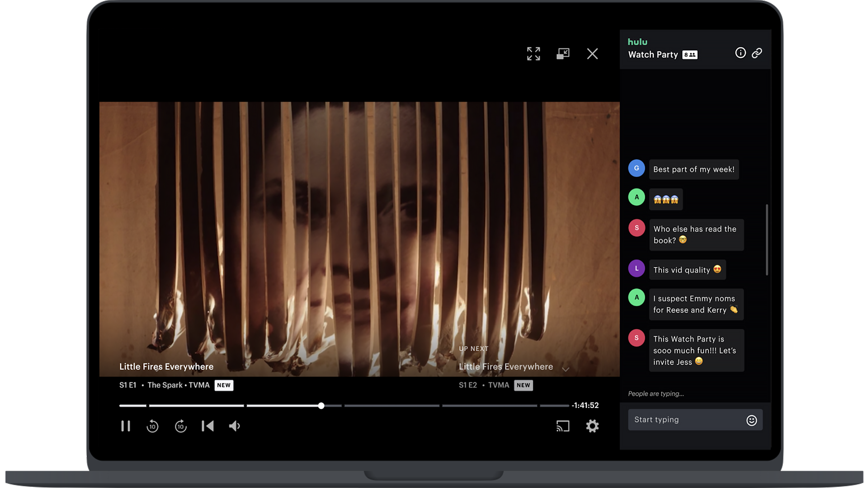Open player settings gear
868x488 pixels.
click(x=592, y=426)
